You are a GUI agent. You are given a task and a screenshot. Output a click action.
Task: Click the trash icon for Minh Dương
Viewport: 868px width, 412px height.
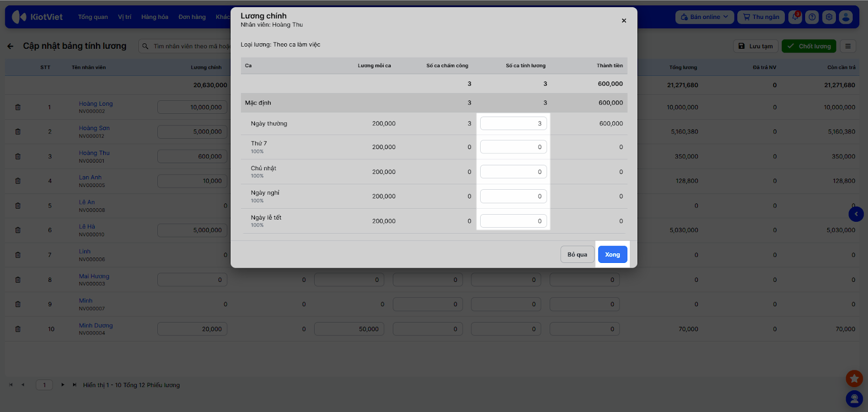click(x=18, y=329)
